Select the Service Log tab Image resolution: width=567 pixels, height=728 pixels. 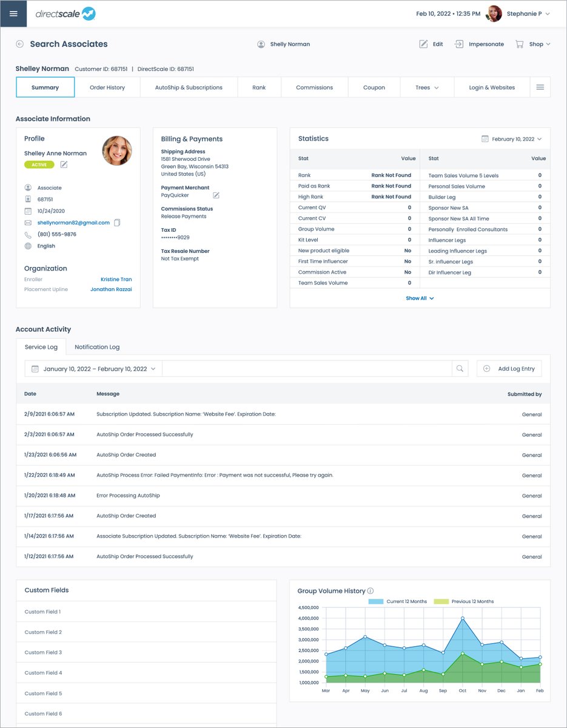[41, 347]
